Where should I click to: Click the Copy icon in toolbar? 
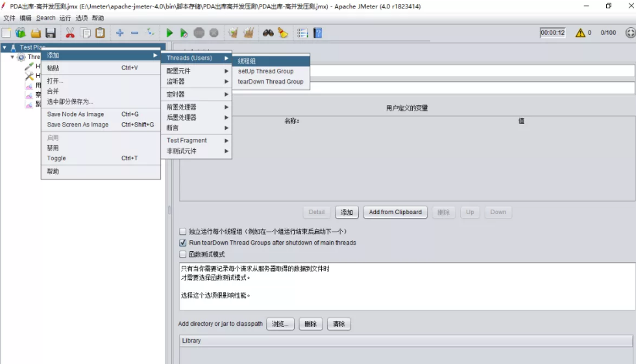(x=86, y=33)
